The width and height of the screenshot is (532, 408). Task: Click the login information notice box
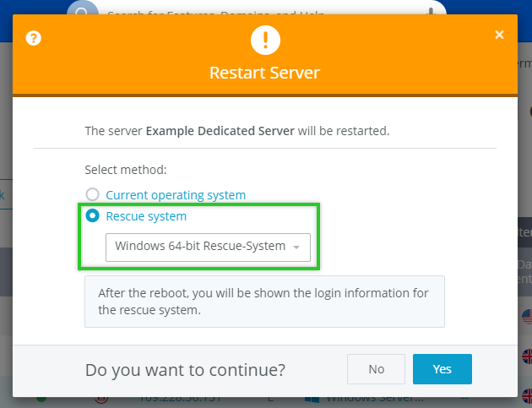coord(264,302)
